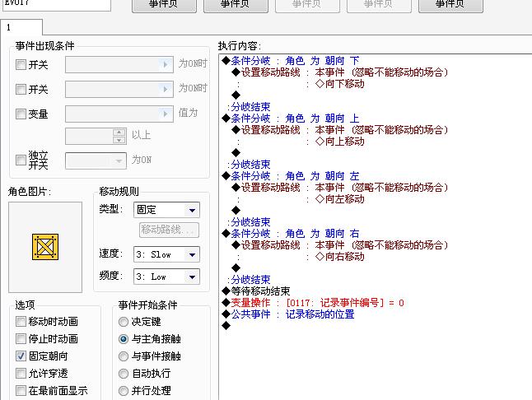Select event page tab 1
The image size is (532, 400).
(x=21, y=27)
